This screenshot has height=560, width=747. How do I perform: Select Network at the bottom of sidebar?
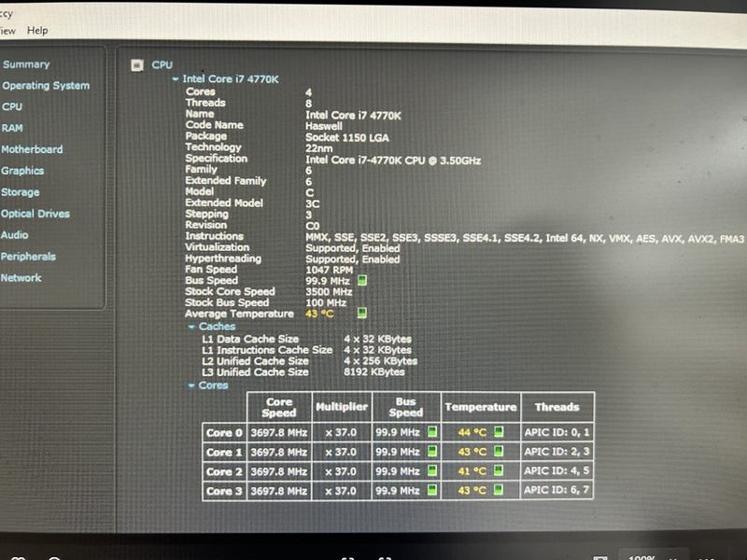click(x=22, y=278)
